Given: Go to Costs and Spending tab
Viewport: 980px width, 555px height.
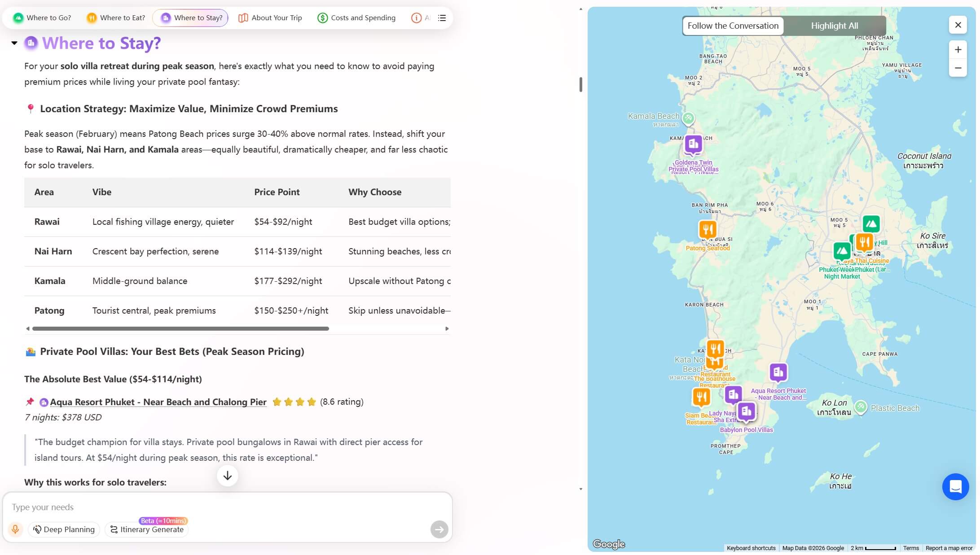Looking at the screenshot, I should (x=356, y=18).
